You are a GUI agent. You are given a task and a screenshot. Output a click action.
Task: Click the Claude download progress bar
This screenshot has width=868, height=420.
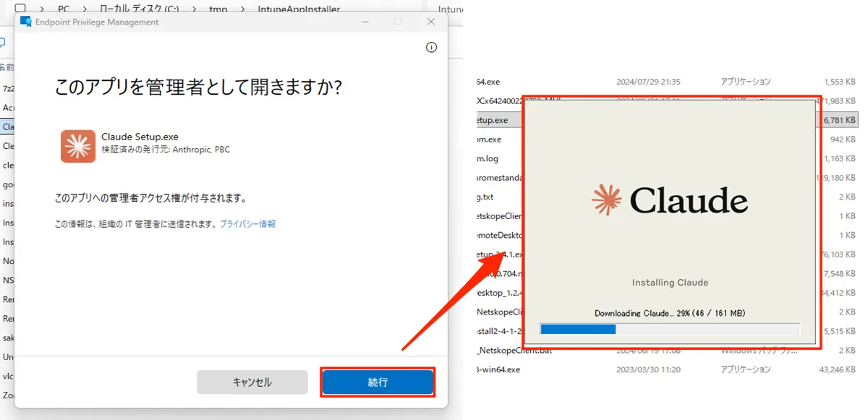pos(670,329)
